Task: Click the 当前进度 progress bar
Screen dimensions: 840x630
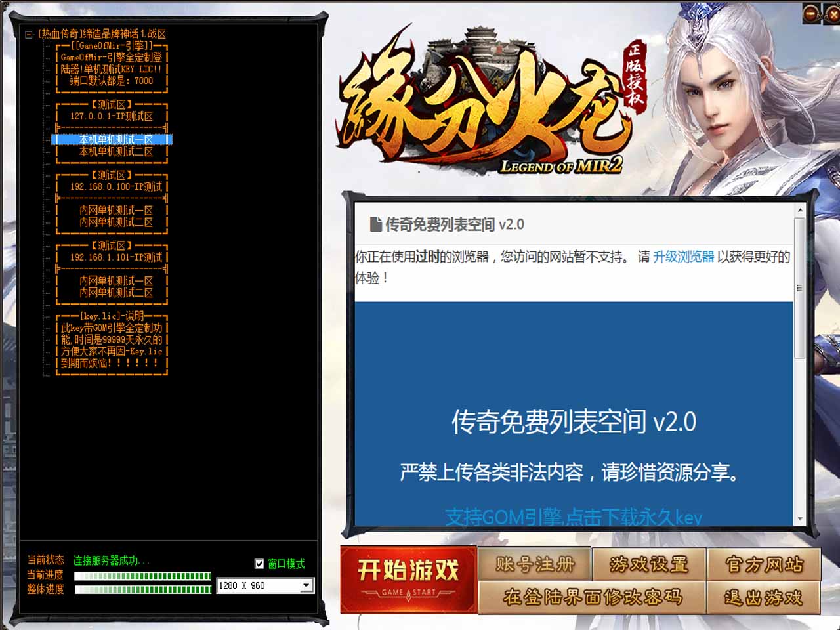Action: pos(142,576)
